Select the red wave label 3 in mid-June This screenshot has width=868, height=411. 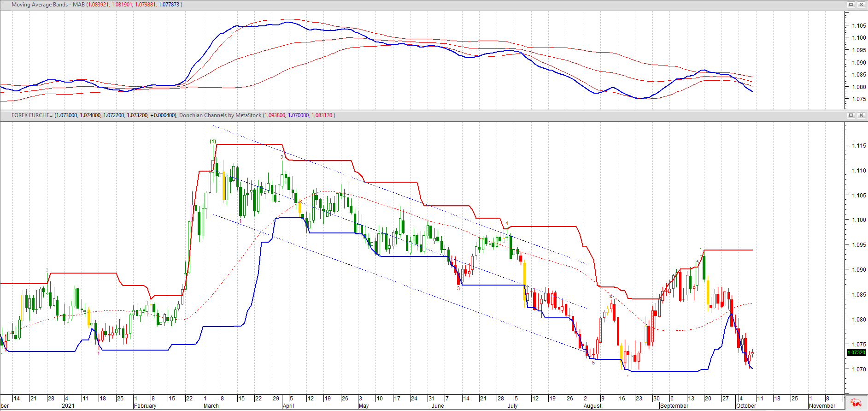tap(458, 288)
